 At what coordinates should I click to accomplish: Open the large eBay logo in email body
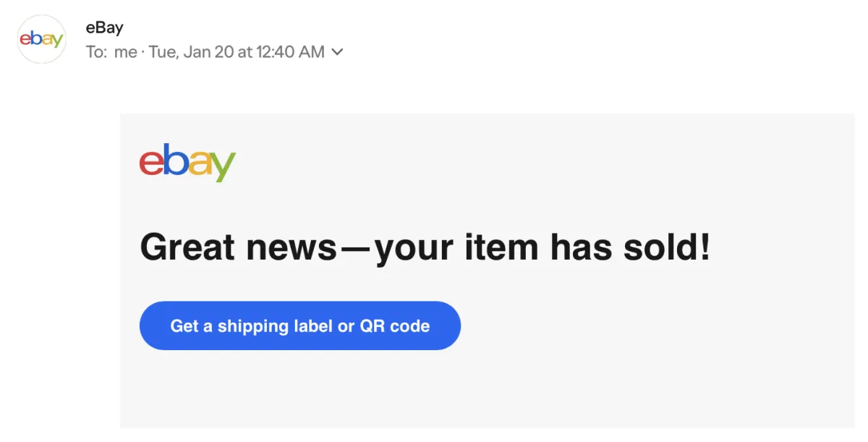[187, 162]
